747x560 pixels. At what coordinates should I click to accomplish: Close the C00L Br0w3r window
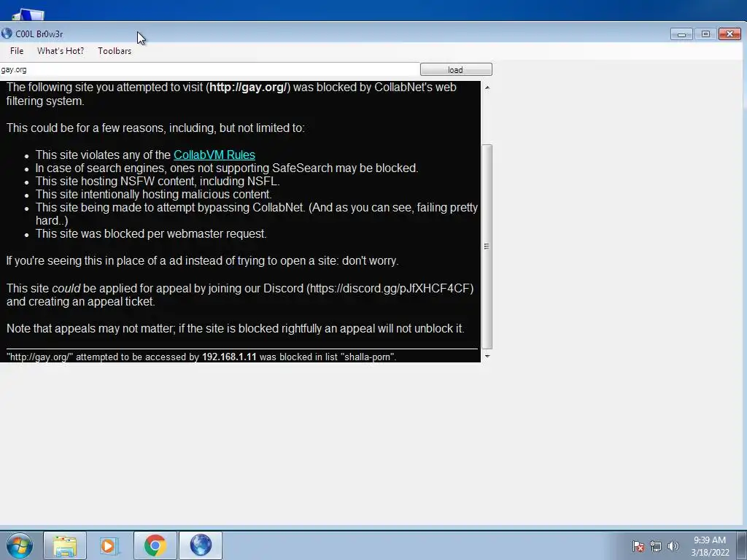point(729,34)
